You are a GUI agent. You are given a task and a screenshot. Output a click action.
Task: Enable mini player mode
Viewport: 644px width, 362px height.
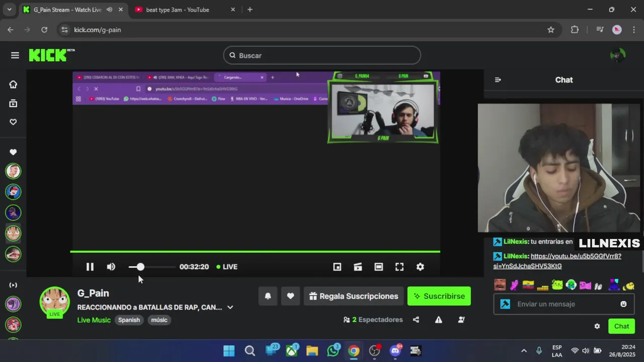coord(337,267)
